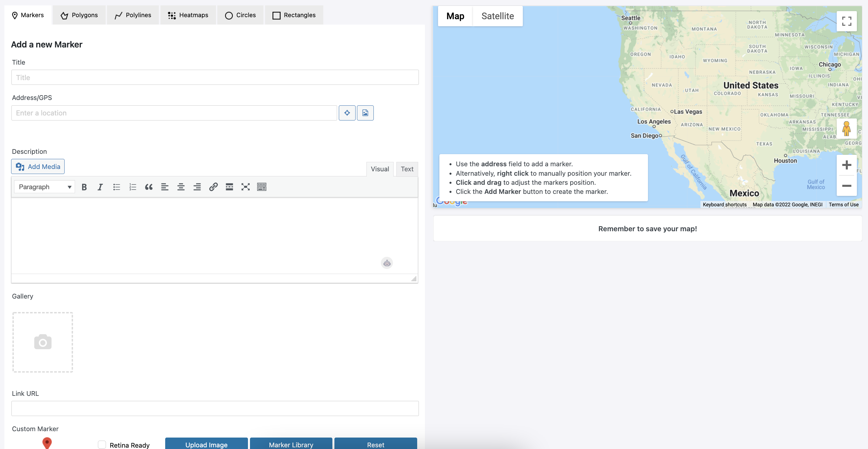The height and width of the screenshot is (449, 868).
Task: Toggle bold formatting in the editor
Action: (x=84, y=187)
